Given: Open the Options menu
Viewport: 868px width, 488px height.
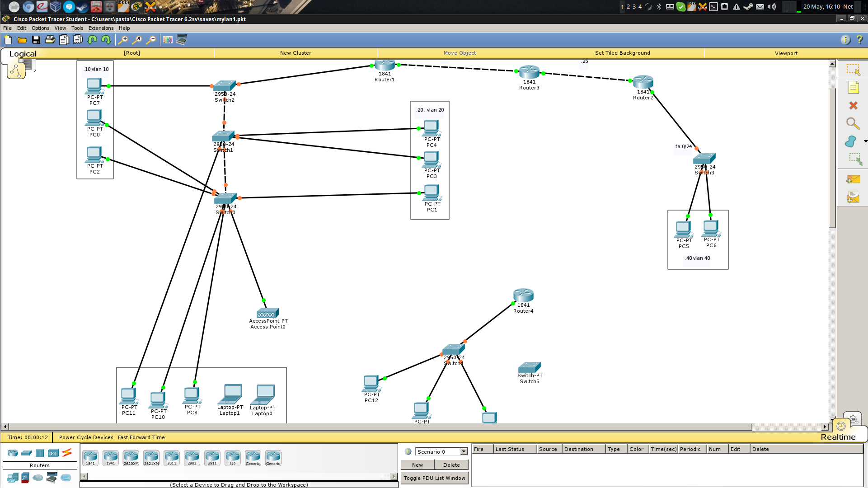Looking at the screenshot, I should [x=40, y=28].
